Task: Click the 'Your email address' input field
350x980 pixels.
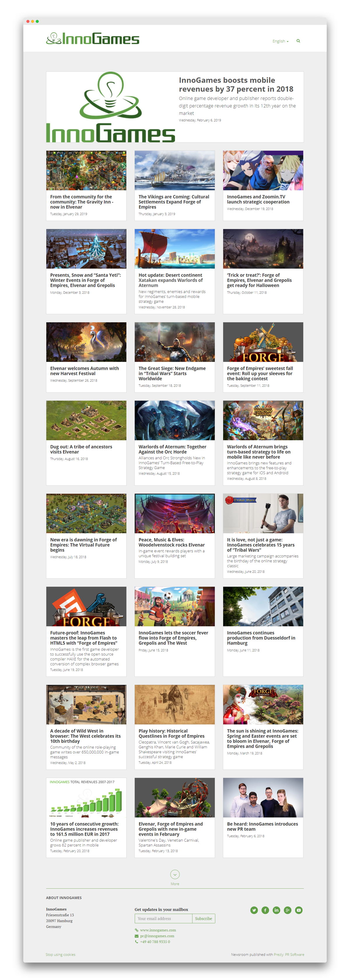Action: point(163,918)
